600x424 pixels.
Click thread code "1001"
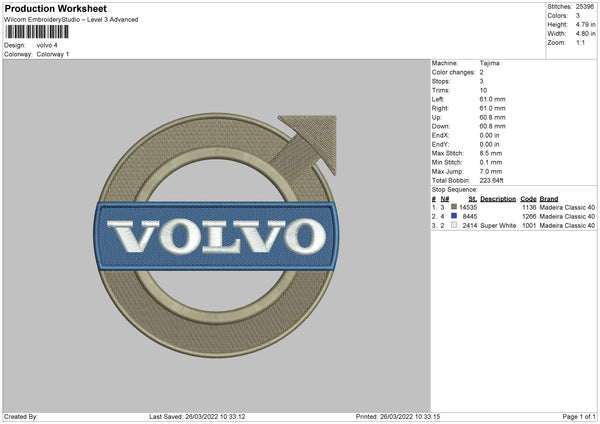(529, 226)
